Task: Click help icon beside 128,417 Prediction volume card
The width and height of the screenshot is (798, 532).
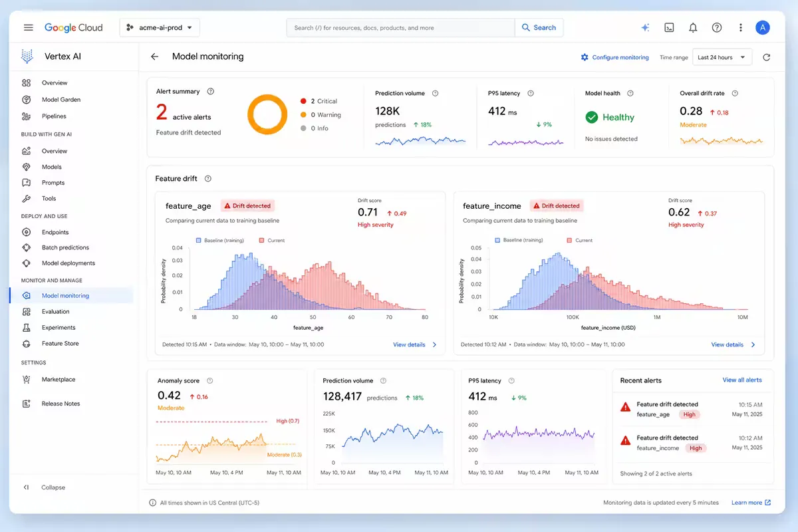Action: (384, 380)
